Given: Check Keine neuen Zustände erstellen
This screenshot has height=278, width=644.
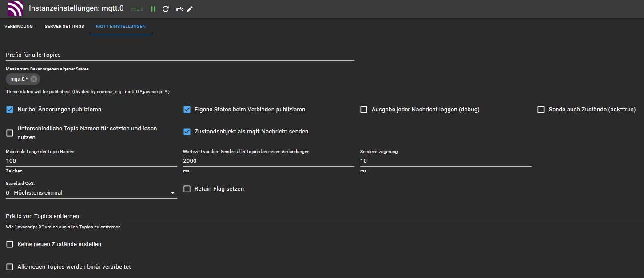Looking at the screenshot, I should pyautogui.click(x=10, y=244).
